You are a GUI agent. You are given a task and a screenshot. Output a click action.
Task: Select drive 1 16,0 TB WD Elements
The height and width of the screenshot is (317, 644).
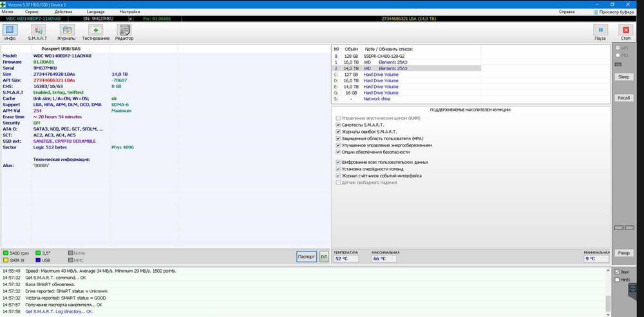pyautogui.click(x=406, y=62)
